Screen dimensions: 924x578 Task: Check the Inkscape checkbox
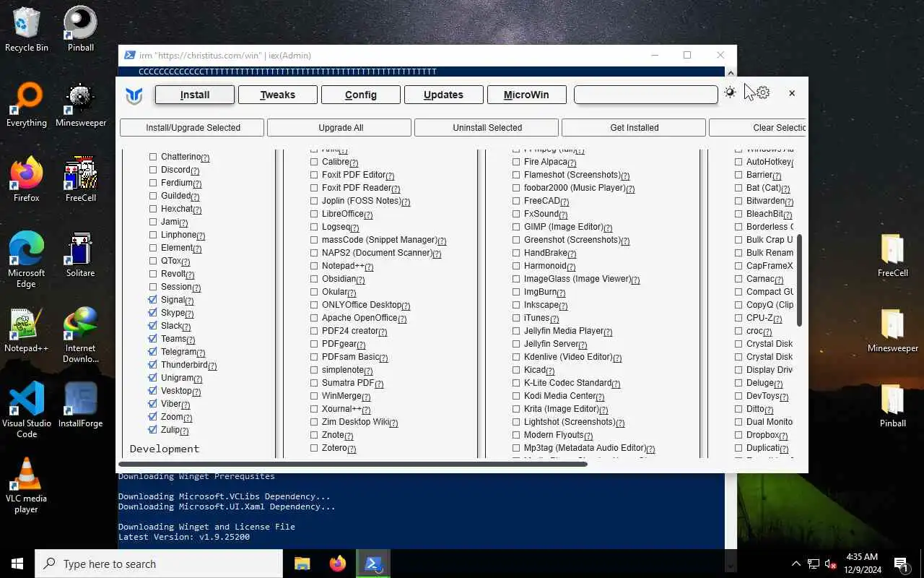coord(516,305)
